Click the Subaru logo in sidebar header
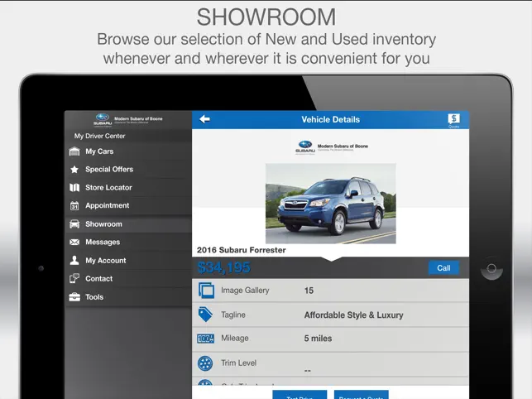 103,119
